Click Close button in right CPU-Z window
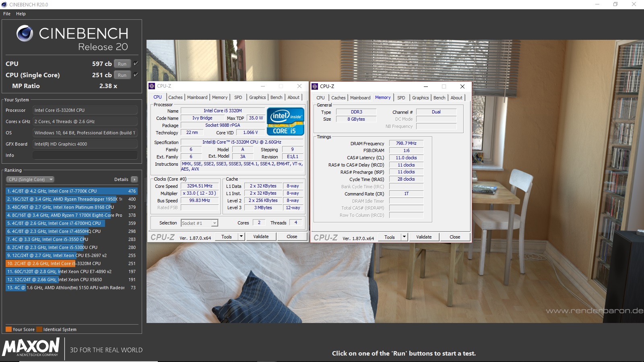The height and width of the screenshot is (362, 644). (x=455, y=237)
